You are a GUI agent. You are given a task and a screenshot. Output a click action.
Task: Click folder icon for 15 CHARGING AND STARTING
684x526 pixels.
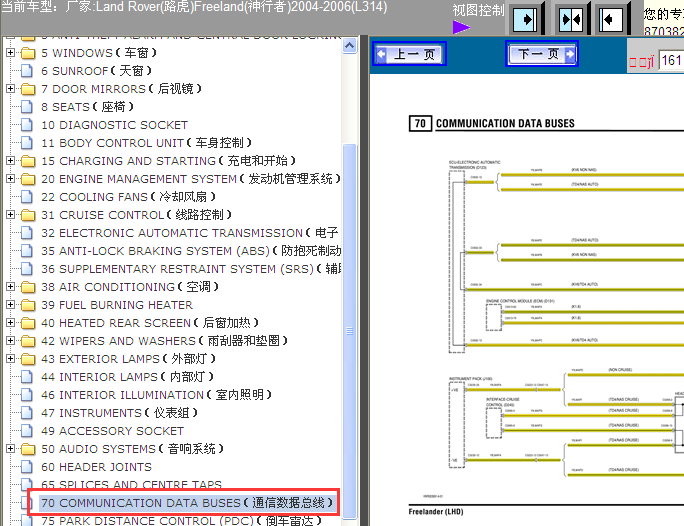pos(28,161)
